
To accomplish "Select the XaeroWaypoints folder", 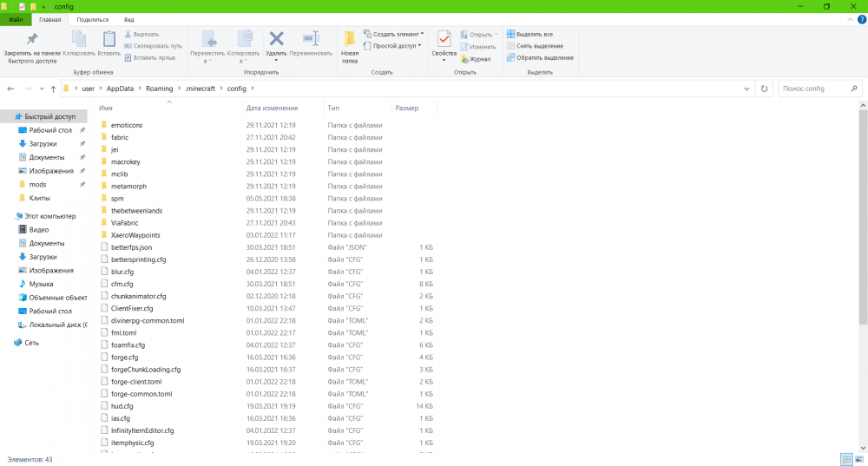I will pos(135,235).
